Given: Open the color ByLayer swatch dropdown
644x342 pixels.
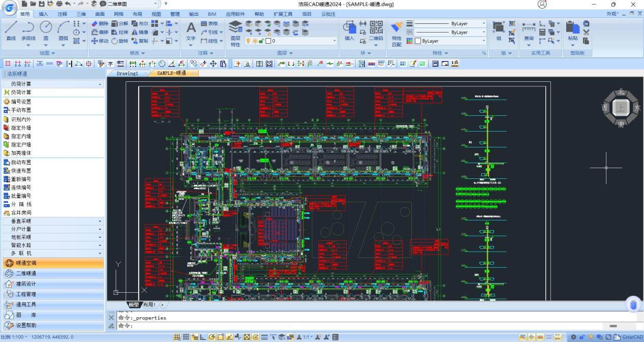Looking at the screenshot, I should pyautogui.click(x=450, y=41).
